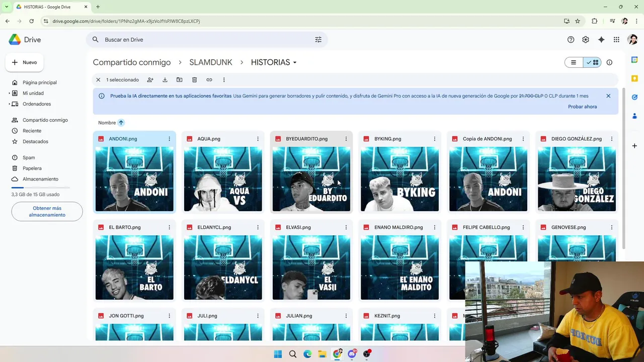Image resolution: width=644 pixels, height=362 pixels.
Task: Open Contacts side panel icon
Action: pos(634,116)
